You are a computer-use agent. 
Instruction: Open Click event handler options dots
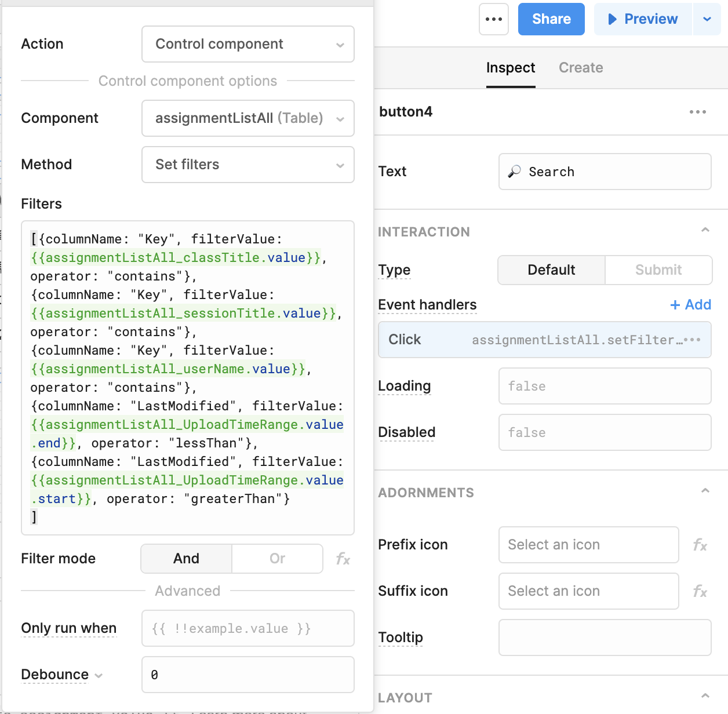pyautogui.click(x=693, y=340)
